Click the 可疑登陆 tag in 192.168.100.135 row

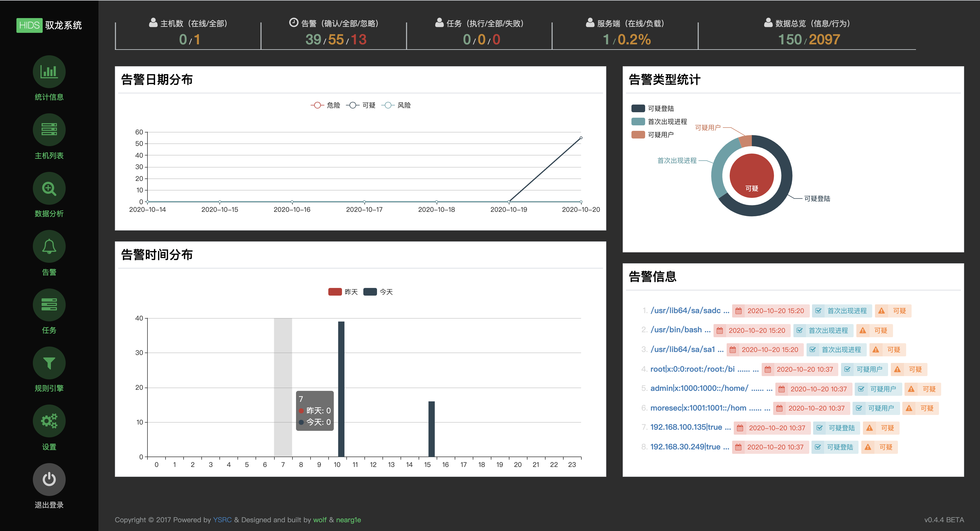pyautogui.click(x=836, y=428)
